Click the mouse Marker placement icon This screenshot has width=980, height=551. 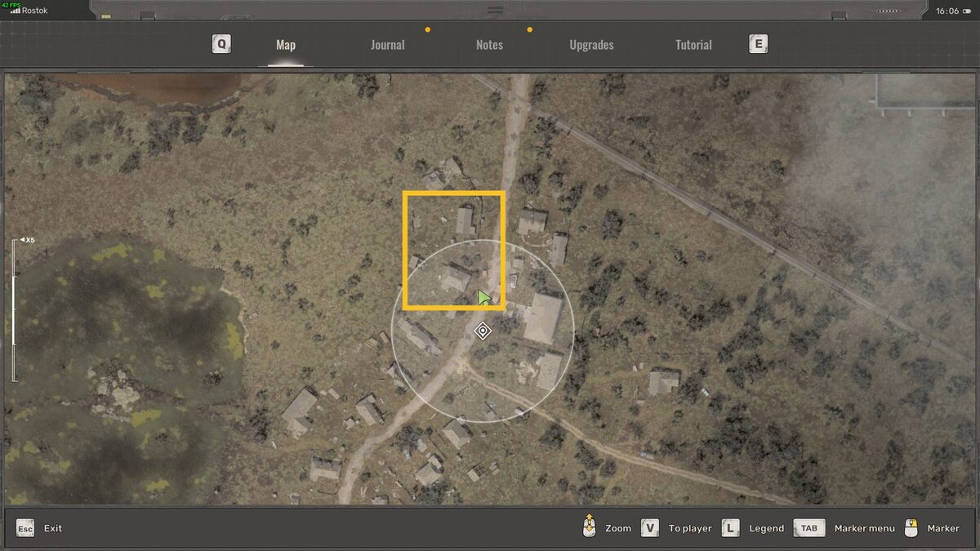tap(911, 528)
